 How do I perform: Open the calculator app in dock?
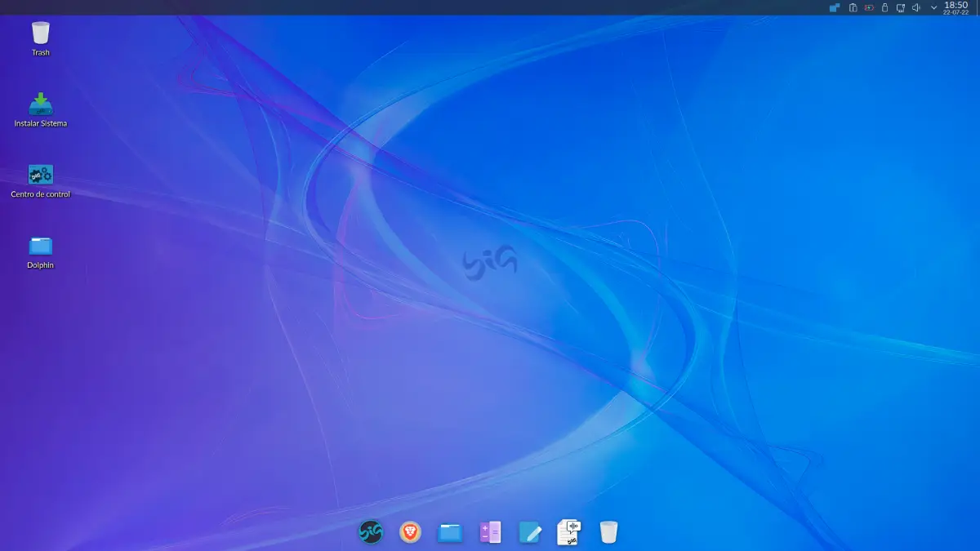click(490, 532)
